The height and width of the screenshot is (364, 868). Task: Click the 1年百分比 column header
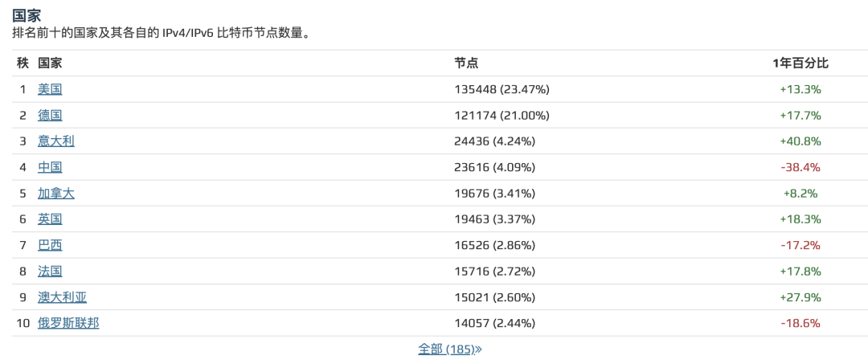tap(800, 63)
